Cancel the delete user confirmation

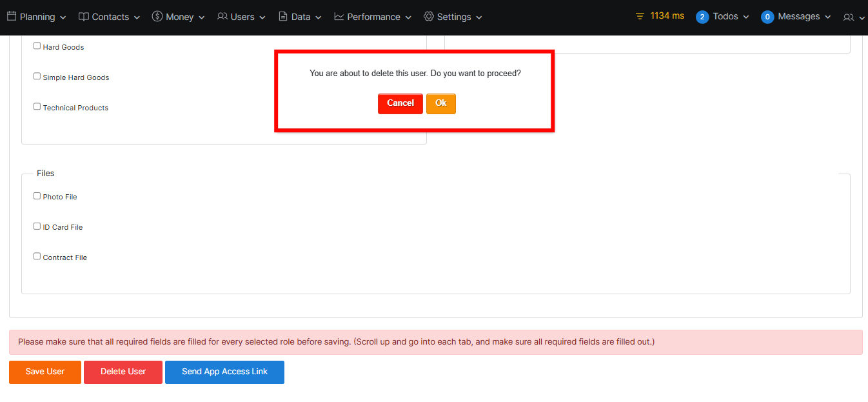tap(400, 103)
